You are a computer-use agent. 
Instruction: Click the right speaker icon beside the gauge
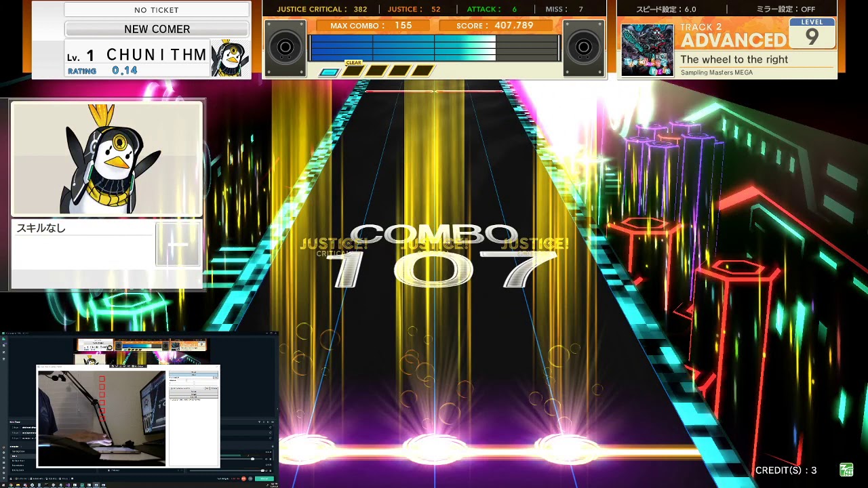[x=583, y=47]
